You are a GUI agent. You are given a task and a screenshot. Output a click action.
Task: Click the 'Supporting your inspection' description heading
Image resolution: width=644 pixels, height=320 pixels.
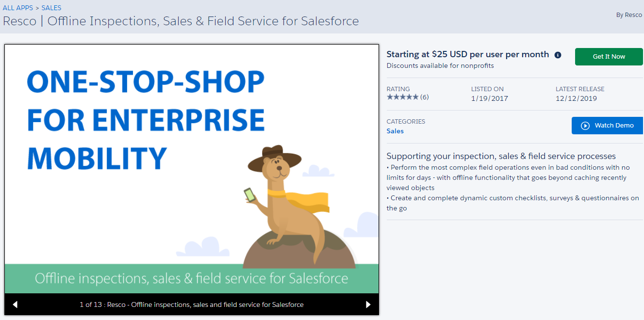(501, 156)
